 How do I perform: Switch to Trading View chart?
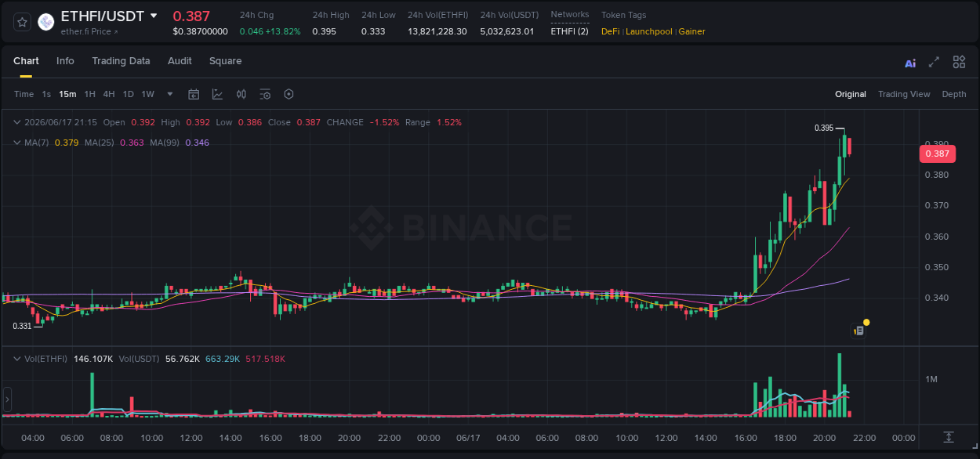[904, 94]
